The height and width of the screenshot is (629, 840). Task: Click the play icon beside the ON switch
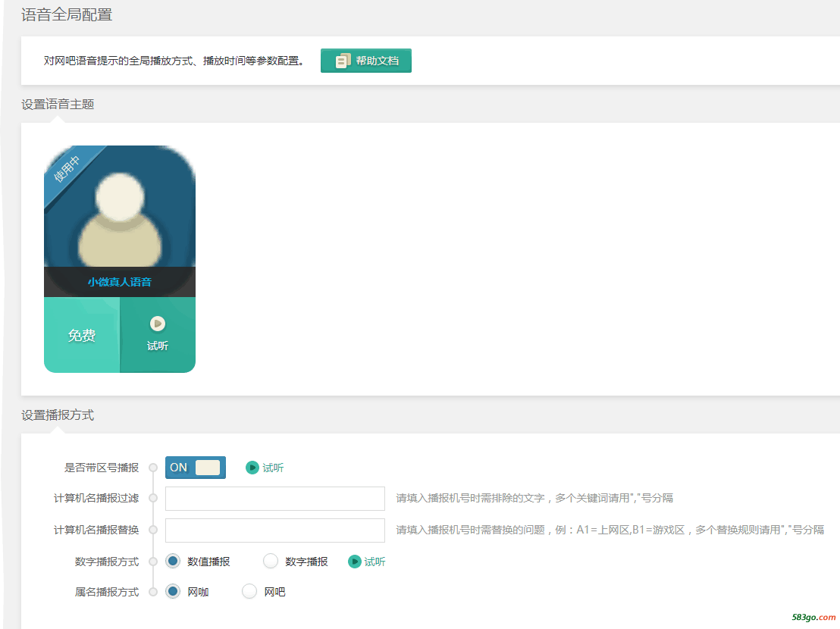(x=252, y=468)
